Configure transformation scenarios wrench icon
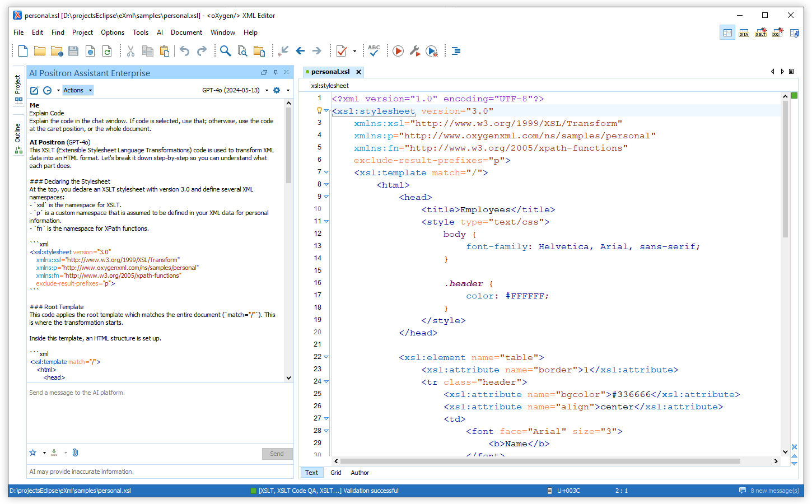Image resolution: width=812 pixels, height=504 pixels. coord(415,51)
